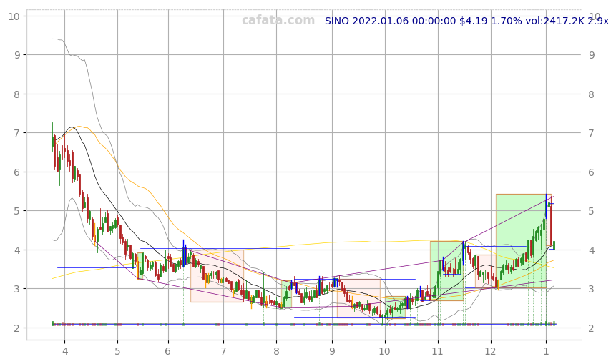Click the left axis price label 4

pyautogui.click(x=17, y=250)
